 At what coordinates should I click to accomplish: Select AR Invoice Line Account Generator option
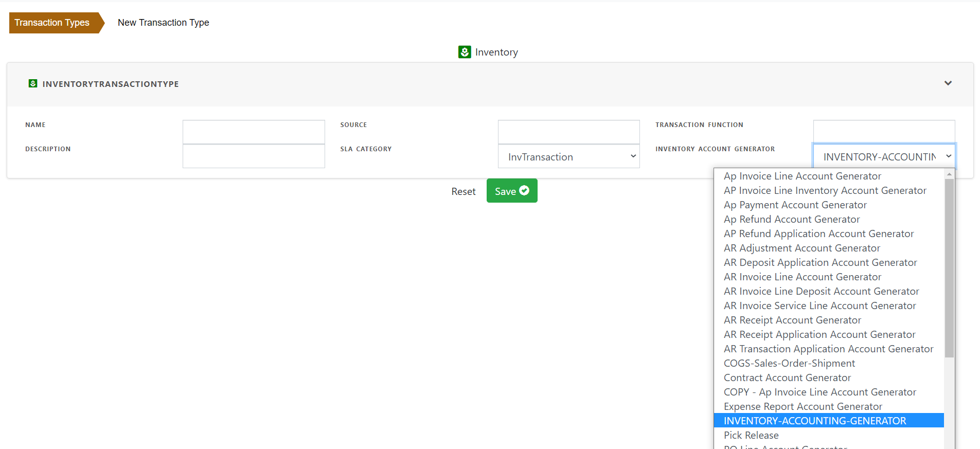(x=829, y=277)
